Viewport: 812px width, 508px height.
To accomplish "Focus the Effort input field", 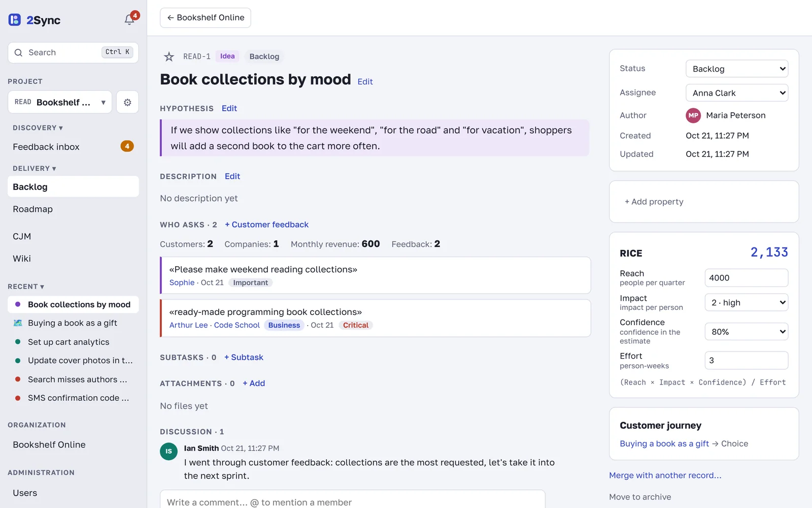I will (x=747, y=360).
